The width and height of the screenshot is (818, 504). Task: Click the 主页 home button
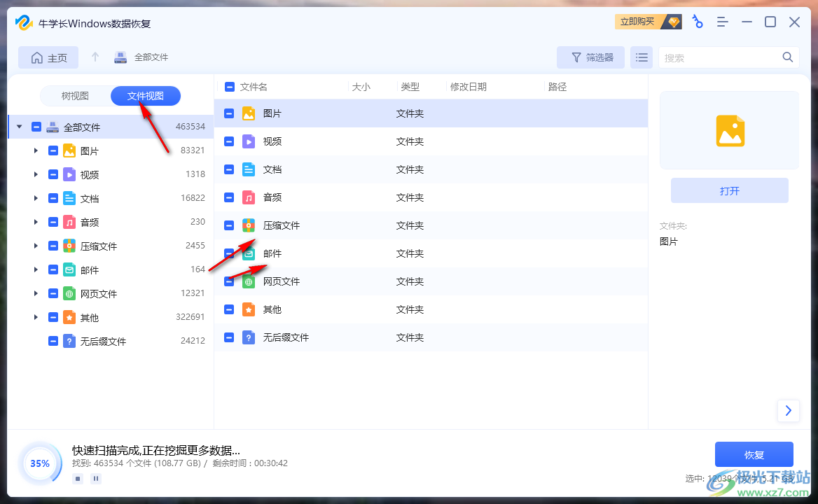pyautogui.click(x=48, y=57)
